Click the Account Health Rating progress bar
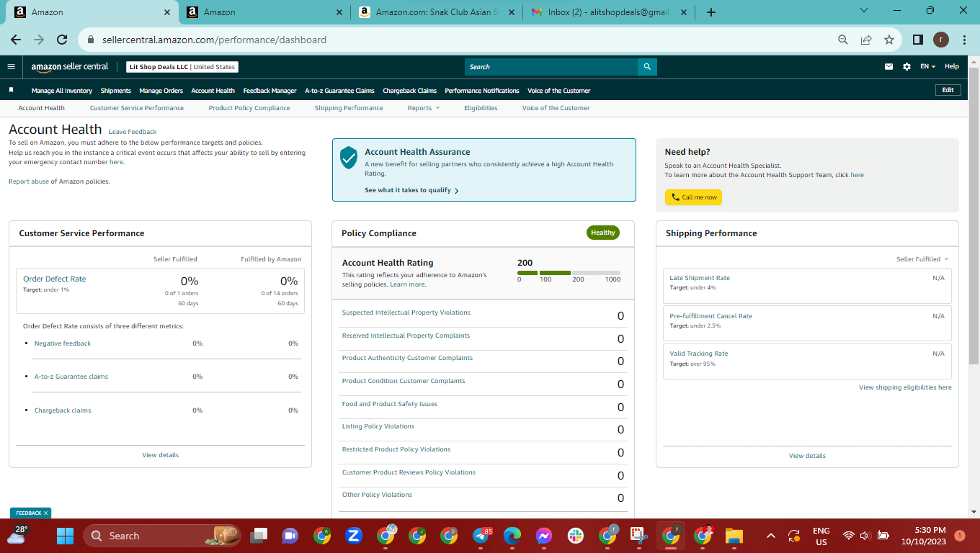 569,273
